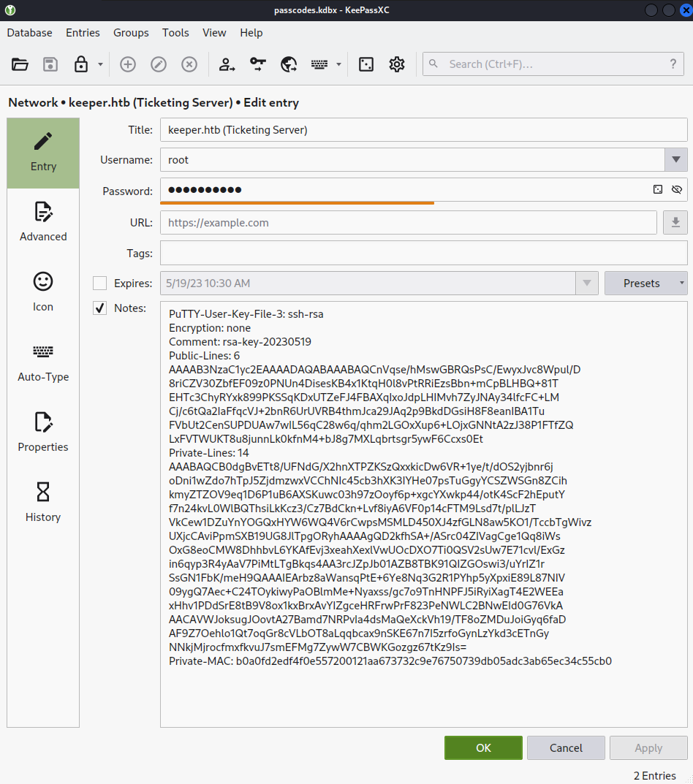The image size is (693, 784).
Task: Open the expiry date dropdown arrow
Action: [587, 283]
